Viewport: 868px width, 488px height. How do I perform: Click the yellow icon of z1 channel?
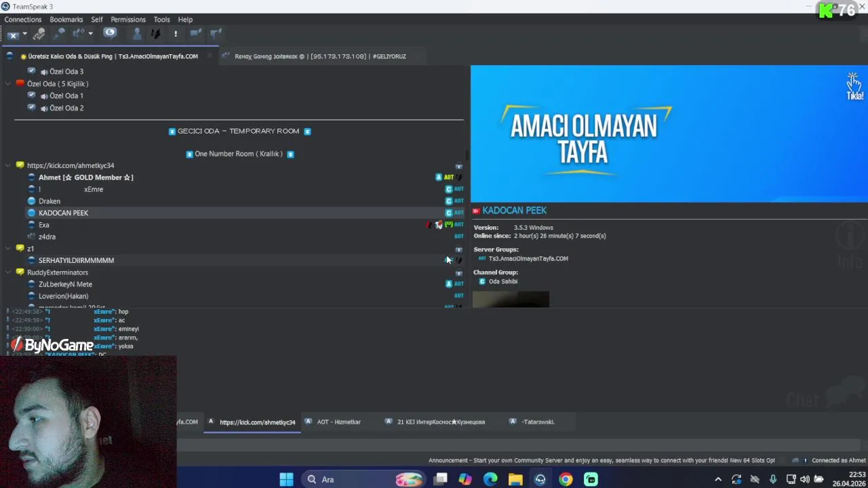pos(20,249)
